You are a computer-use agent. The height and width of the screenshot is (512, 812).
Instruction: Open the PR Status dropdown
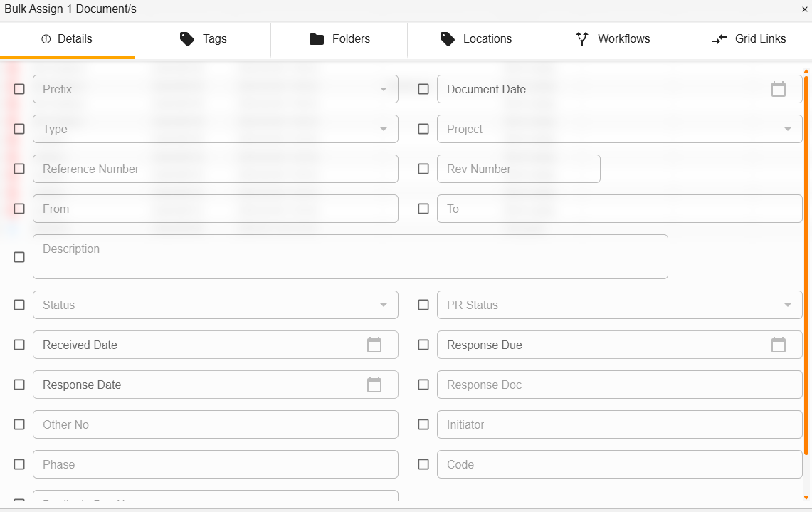pyautogui.click(x=787, y=304)
